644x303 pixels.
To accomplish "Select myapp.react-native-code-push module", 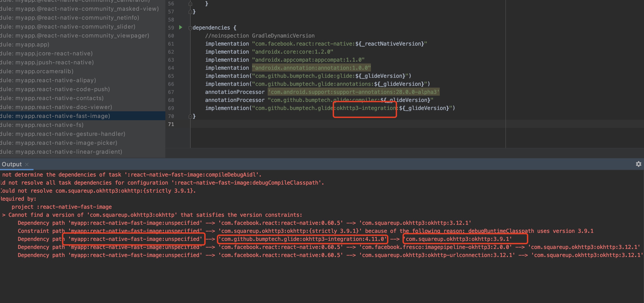I will (x=63, y=89).
